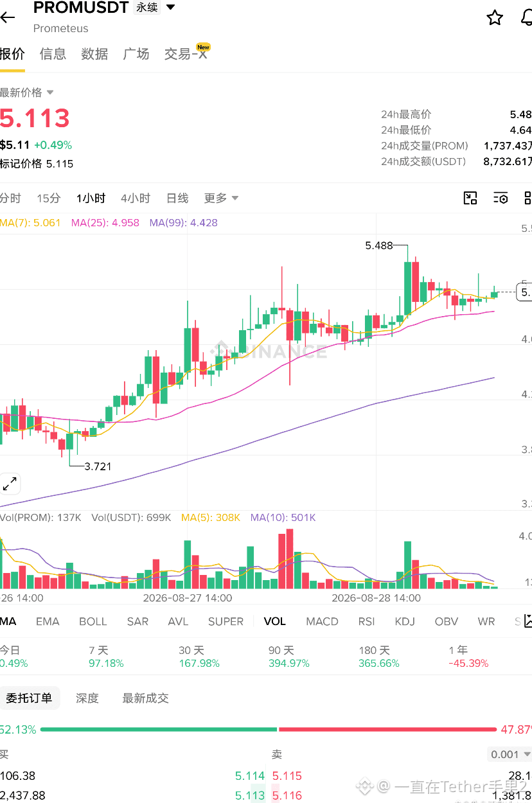Enable the MACD indicator
Image resolution: width=532 pixels, height=803 pixels.
pos(322,621)
